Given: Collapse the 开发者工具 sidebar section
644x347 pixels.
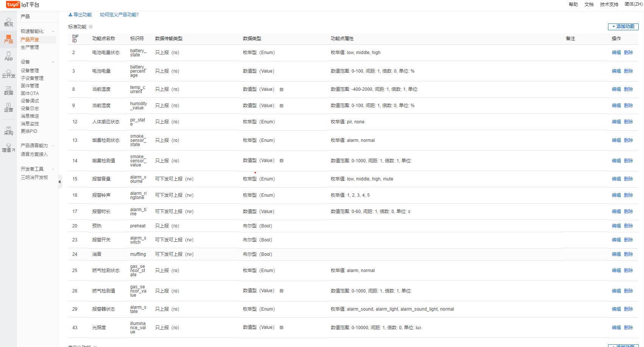Looking at the screenshot, I should (x=53, y=169).
